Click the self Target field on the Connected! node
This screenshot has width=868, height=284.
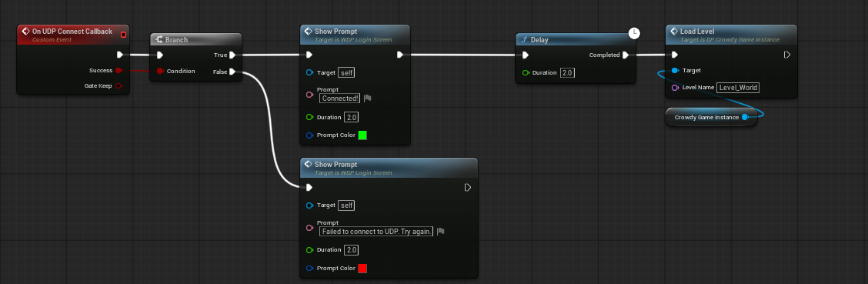pos(346,72)
